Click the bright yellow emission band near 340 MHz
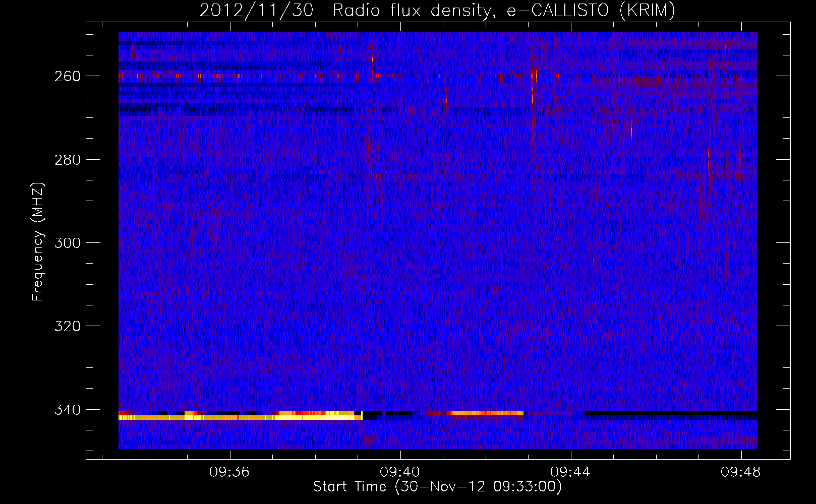The image size is (816, 504). pyautogui.click(x=241, y=417)
